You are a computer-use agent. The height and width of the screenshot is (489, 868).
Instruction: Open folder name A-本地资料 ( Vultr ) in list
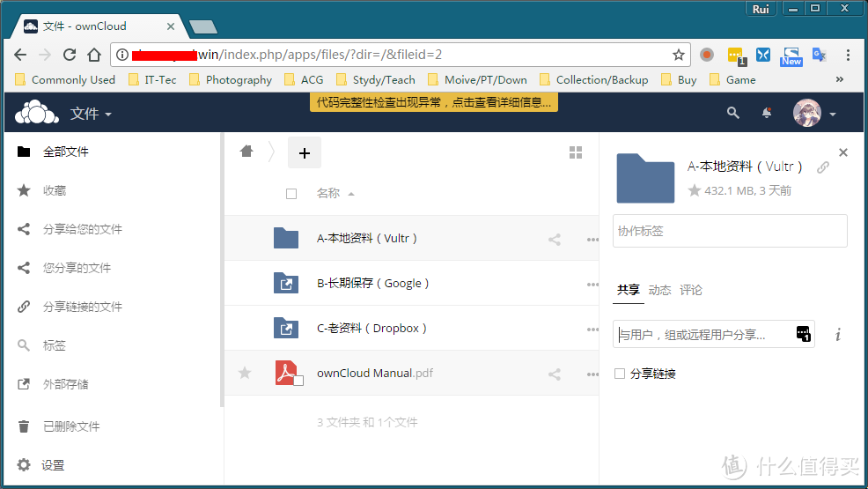pyautogui.click(x=367, y=238)
